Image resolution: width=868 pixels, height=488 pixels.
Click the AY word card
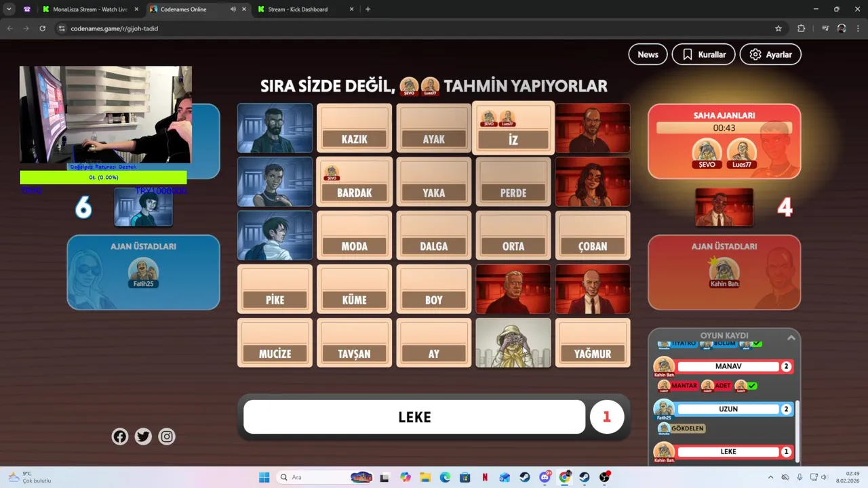click(x=434, y=343)
